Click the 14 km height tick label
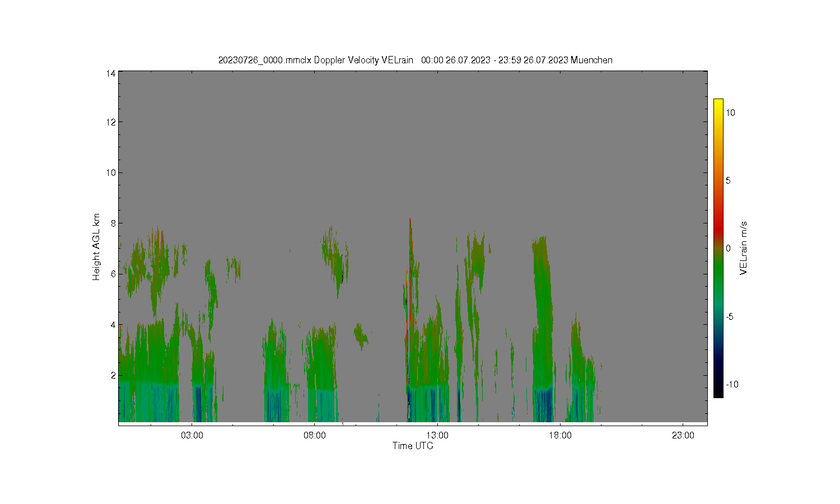The height and width of the screenshot is (504, 840). [111, 73]
